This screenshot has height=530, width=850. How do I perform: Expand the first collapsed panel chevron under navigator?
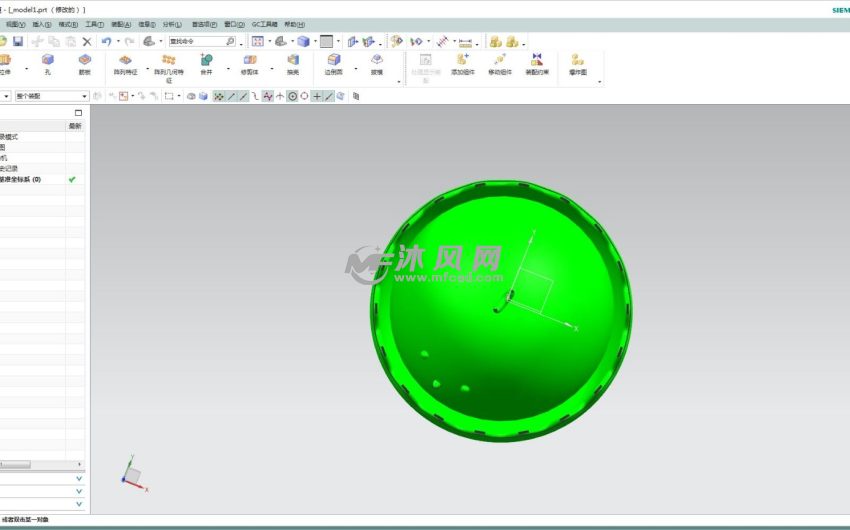[x=79, y=478]
